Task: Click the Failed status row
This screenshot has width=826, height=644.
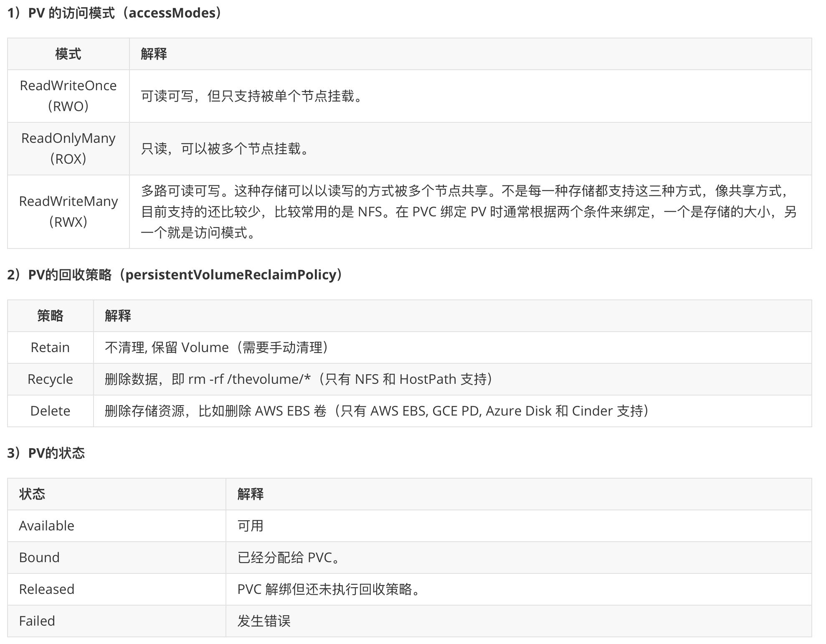Action: [37, 621]
